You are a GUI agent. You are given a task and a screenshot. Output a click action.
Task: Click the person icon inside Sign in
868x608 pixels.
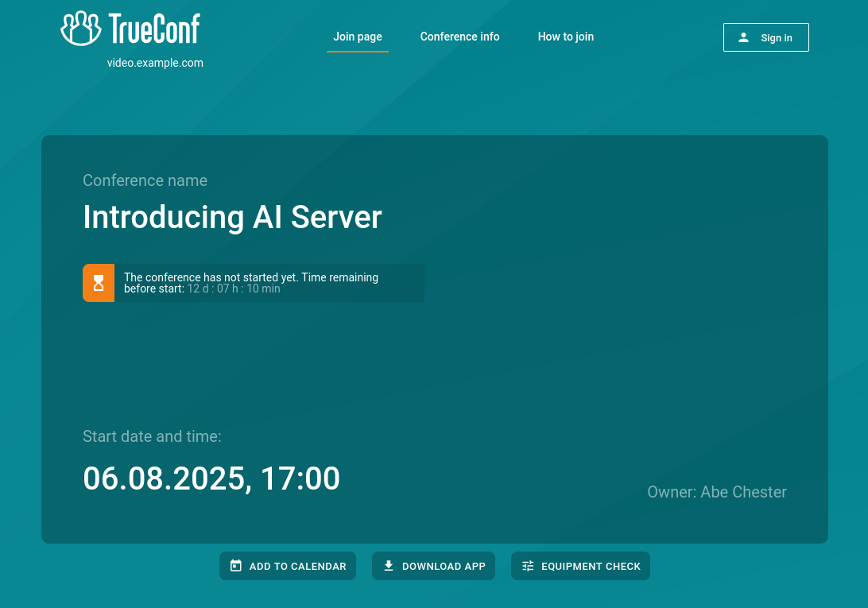744,37
